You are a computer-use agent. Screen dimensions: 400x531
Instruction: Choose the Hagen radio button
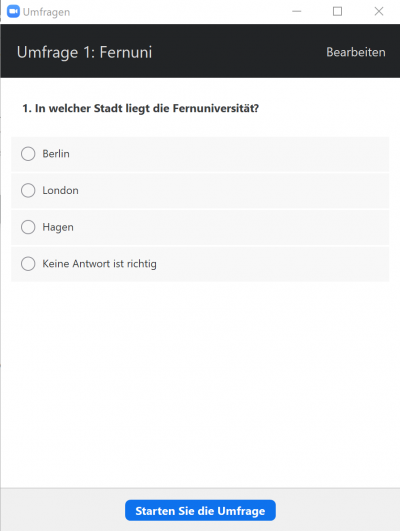coord(28,227)
